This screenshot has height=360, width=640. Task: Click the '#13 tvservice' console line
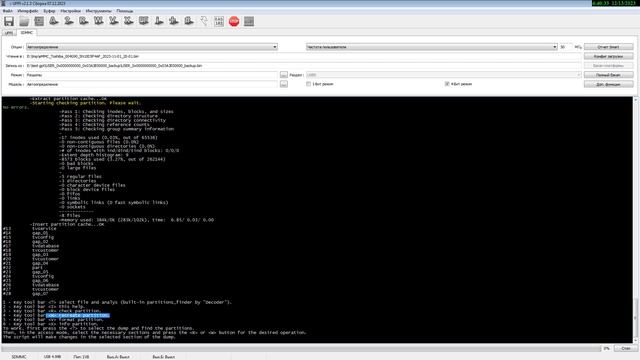30,229
